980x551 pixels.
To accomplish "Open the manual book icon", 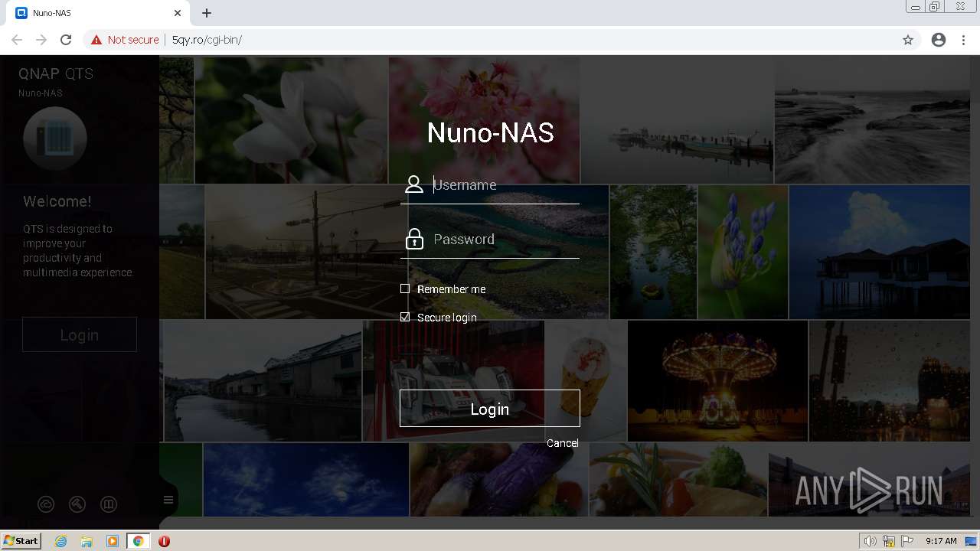I will pos(109,504).
